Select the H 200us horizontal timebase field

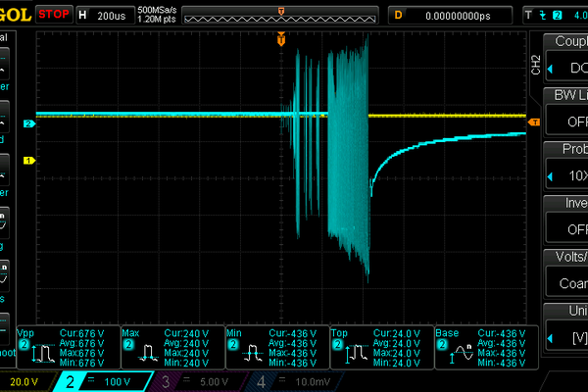click(106, 16)
